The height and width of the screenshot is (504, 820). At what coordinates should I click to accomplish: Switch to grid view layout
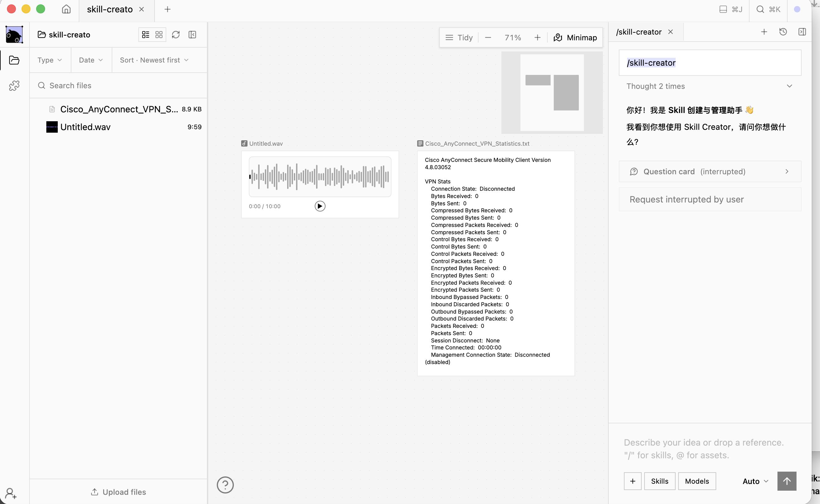tap(159, 35)
